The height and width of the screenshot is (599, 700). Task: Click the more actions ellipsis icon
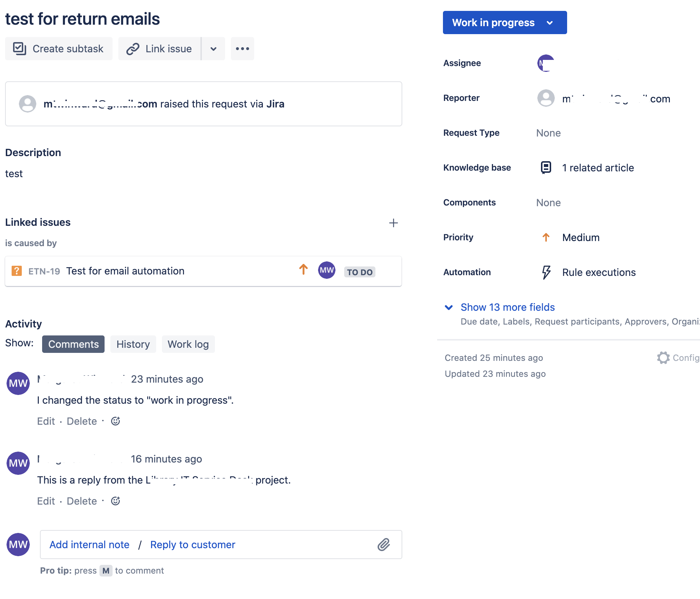tap(242, 49)
